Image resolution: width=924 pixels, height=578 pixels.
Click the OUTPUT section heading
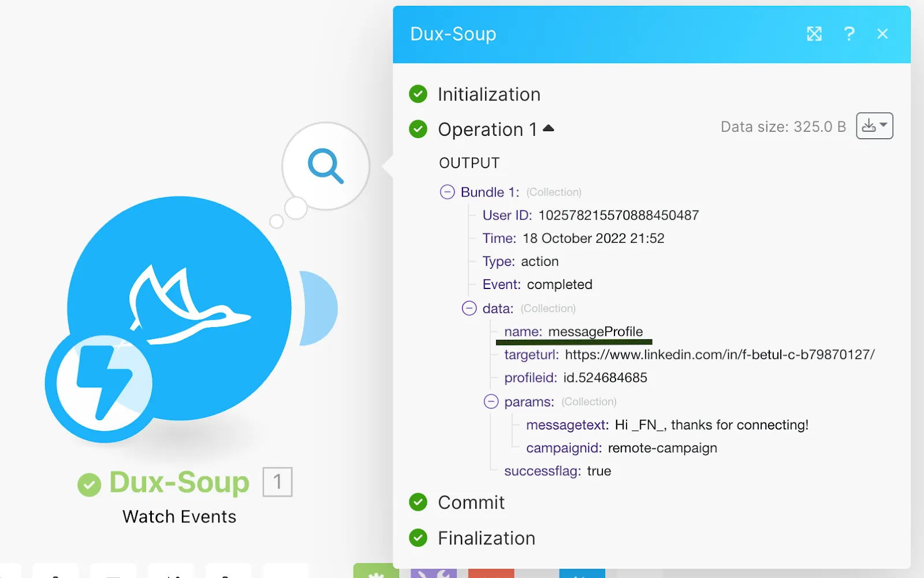469,163
